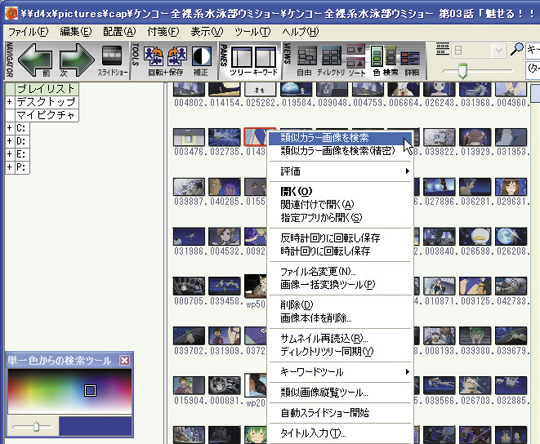Image resolution: width=540 pixels, height=444 pixels.
Task: Click the list layout icon left of the dropdown
Action: [442, 49]
